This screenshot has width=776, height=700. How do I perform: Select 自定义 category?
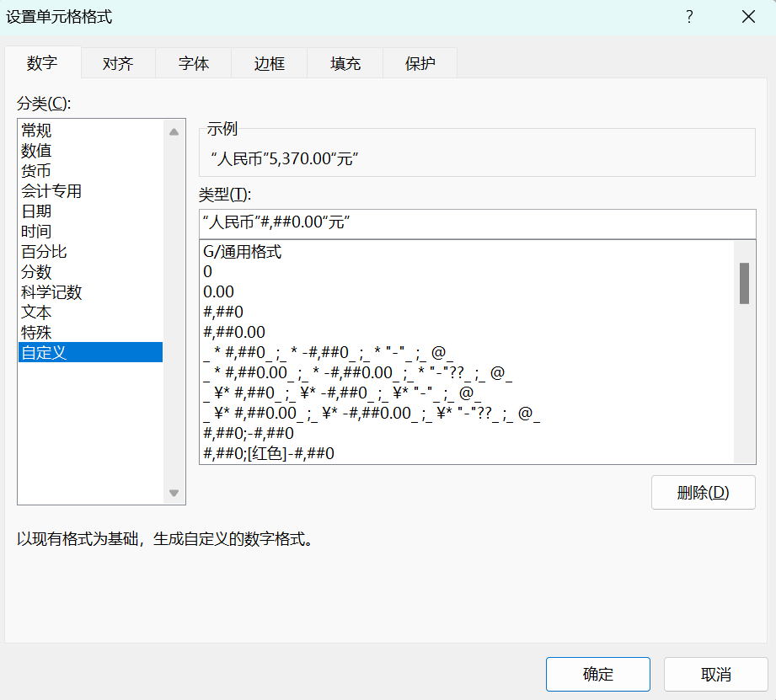coord(90,352)
